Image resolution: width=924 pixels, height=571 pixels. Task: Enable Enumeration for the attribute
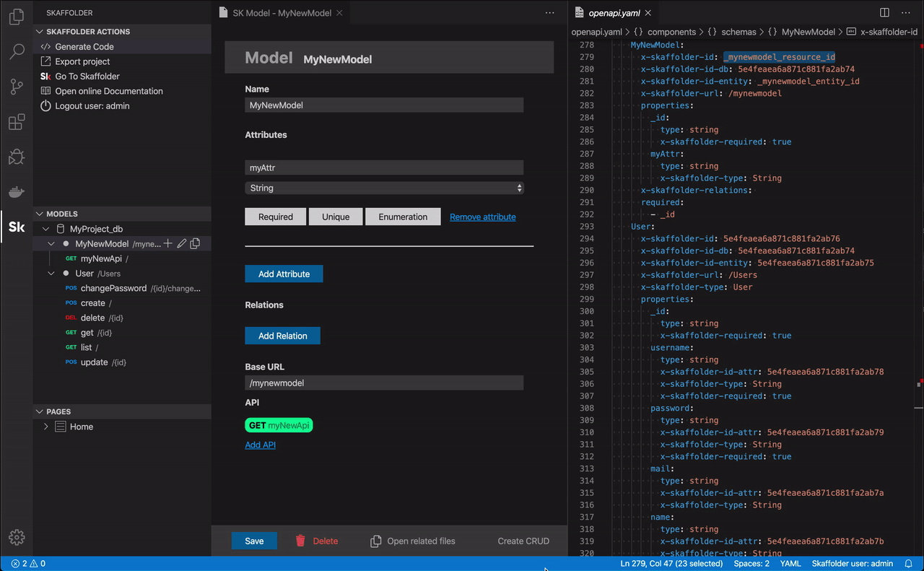point(403,216)
